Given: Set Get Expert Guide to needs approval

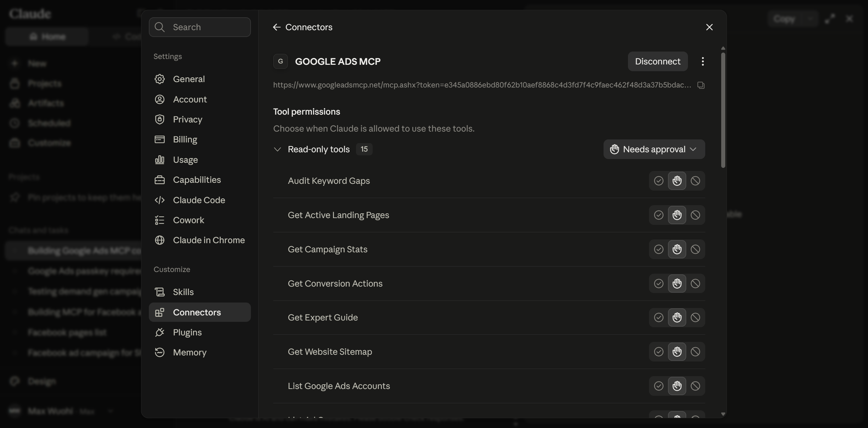Looking at the screenshot, I should [x=677, y=317].
